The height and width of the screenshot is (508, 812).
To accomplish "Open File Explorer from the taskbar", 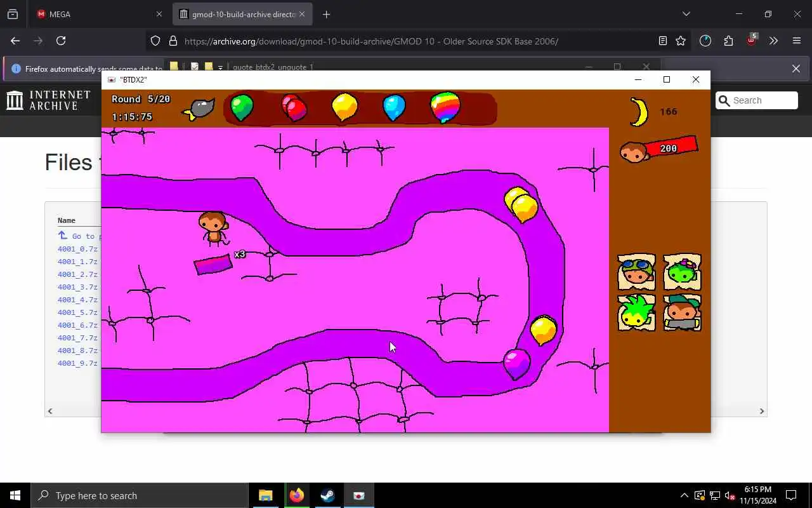I will pos(265,495).
